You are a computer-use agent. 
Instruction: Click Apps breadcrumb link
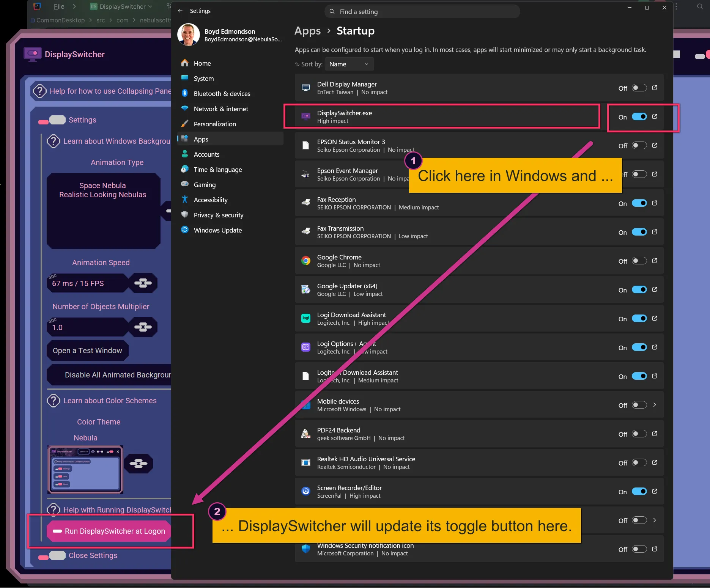point(307,31)
